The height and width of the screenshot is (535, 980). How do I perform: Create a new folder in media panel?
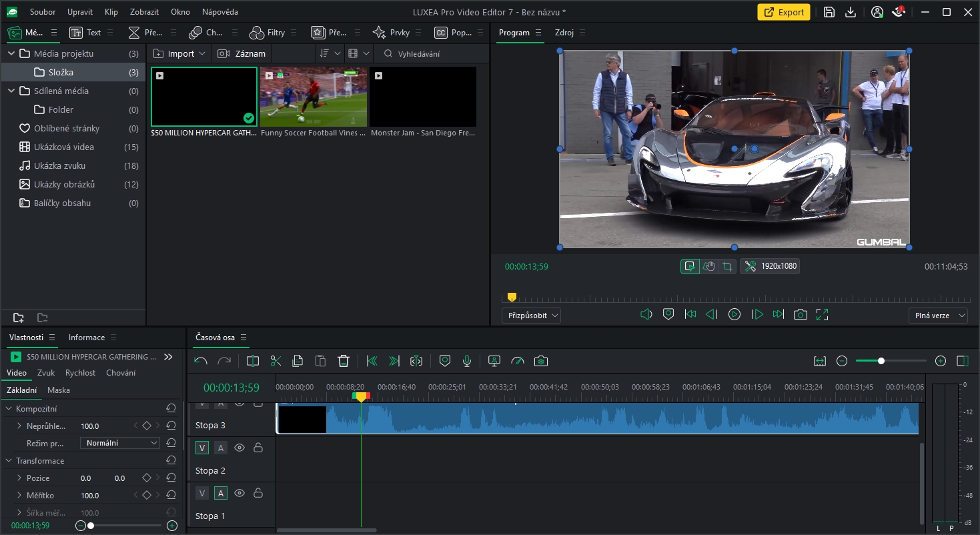[19, 318]
